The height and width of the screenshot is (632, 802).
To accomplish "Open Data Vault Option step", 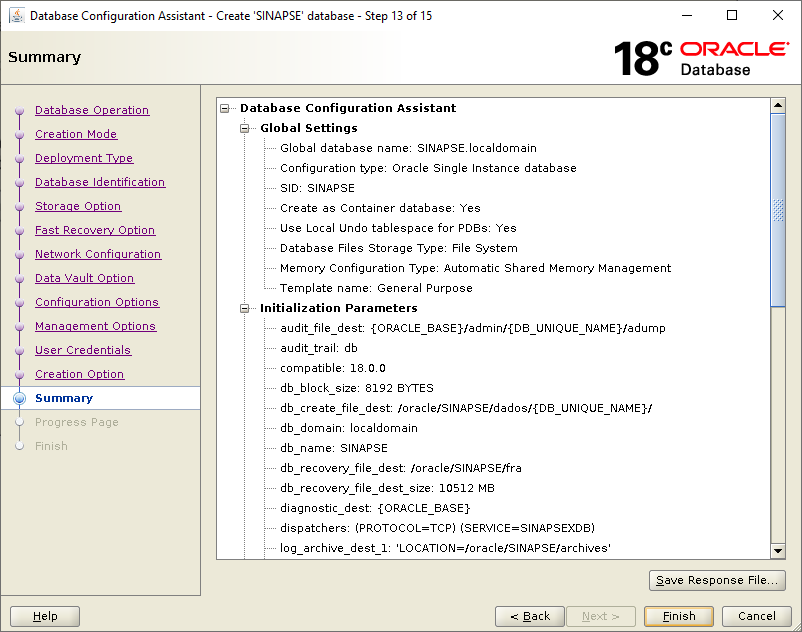I will point(85,278).
